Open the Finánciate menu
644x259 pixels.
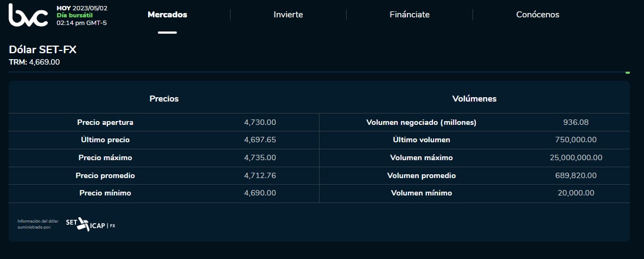click(409, 15)
